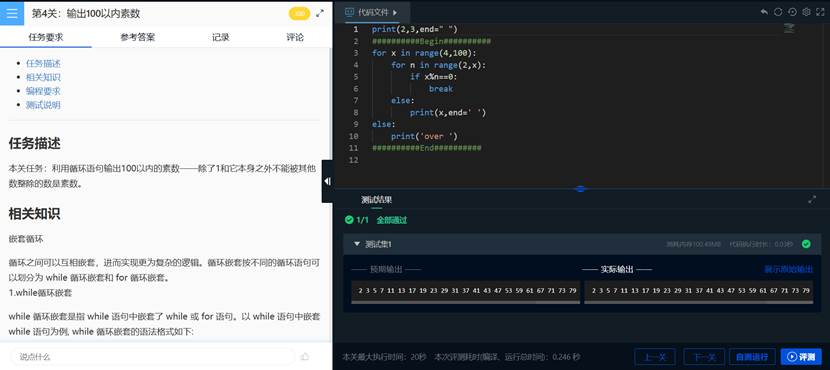This screenshot has width=830, height=370.
Task: Collapse the 测试集1 disclosure triangle
Action: coord(357,244)
